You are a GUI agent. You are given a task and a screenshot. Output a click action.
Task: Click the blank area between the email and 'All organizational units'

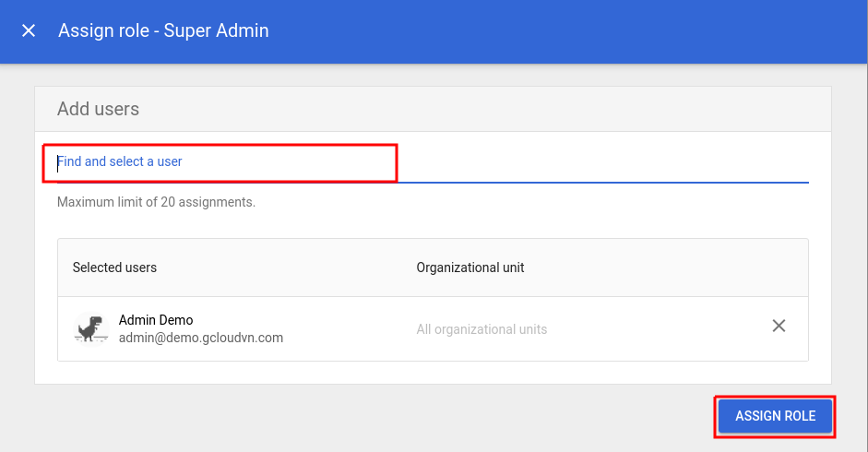(351, 329)
